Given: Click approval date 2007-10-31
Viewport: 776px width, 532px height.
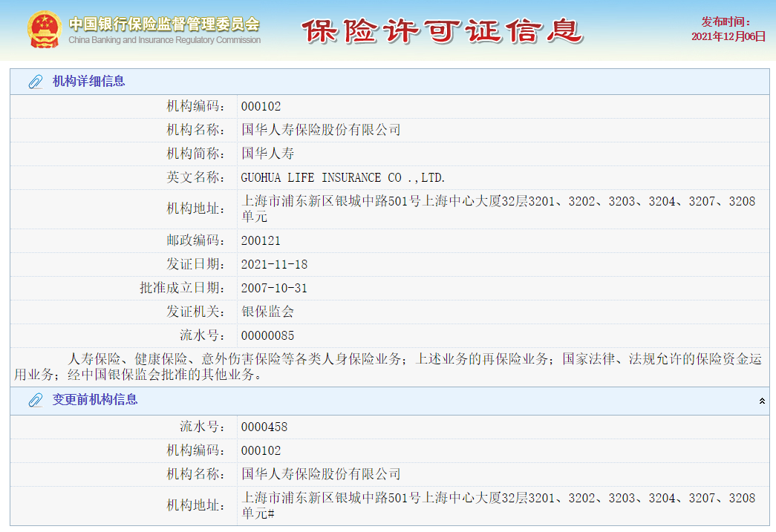Looking at the screenshot, I should pyautogui.click(x=274, y=288).
